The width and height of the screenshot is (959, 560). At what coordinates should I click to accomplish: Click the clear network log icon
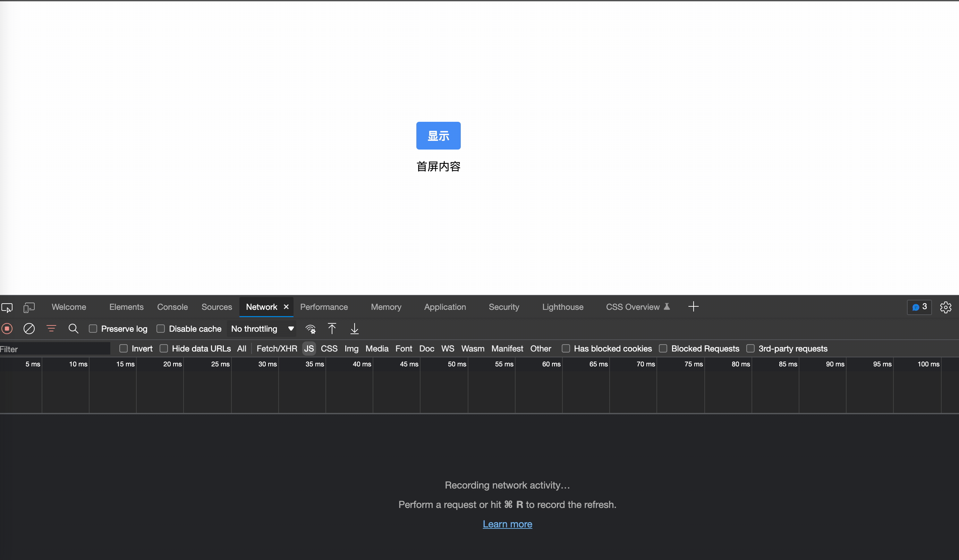click(29, 328)
